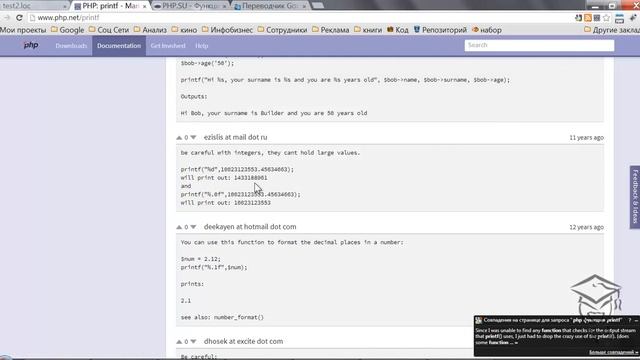Open the книги bookmark folder
This screenshot has height=360, width=640.
coord(368,30)
